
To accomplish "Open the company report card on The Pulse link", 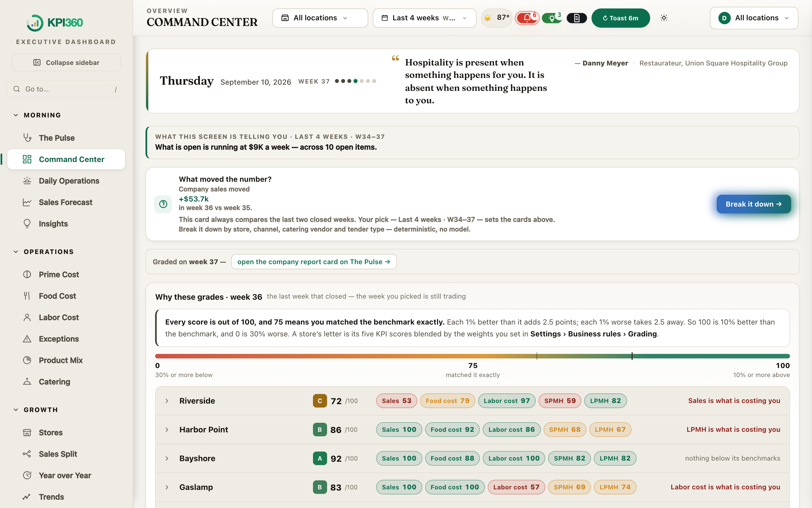I will tap(314, 262).
